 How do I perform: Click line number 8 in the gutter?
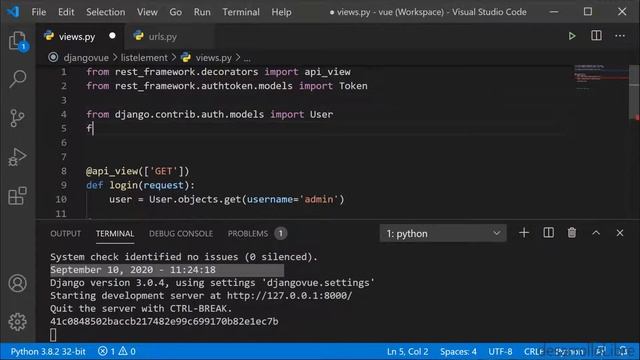64,171
